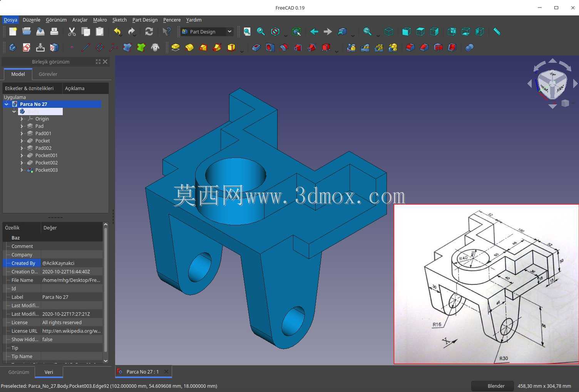Viewport: 579px width, 392px height.
Task: Select the Pad tool icon
Action: pos(176,47)
